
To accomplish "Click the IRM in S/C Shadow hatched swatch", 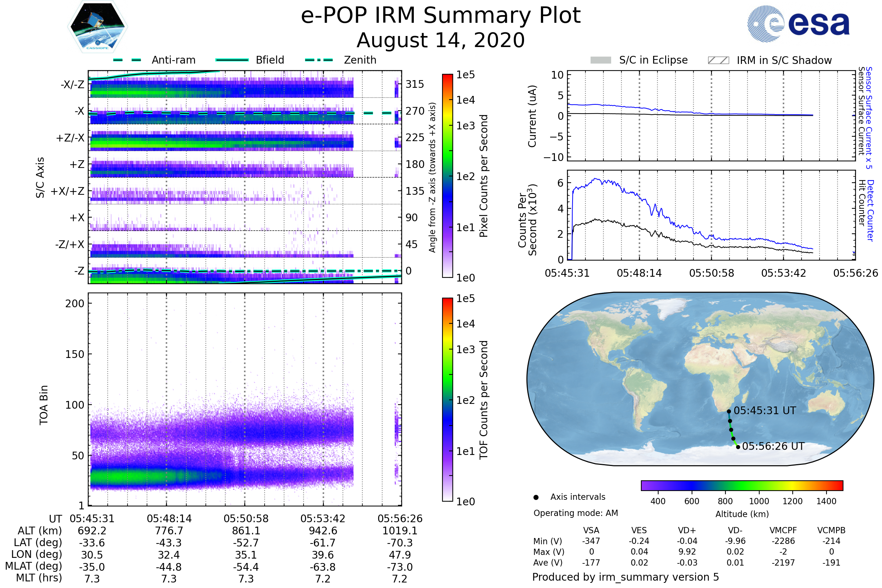I will click(718, 60).
